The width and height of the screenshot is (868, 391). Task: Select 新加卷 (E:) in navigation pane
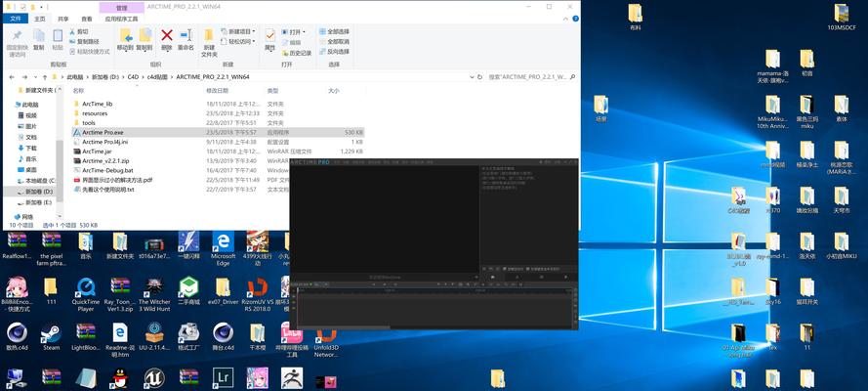(x=34, y=202)
